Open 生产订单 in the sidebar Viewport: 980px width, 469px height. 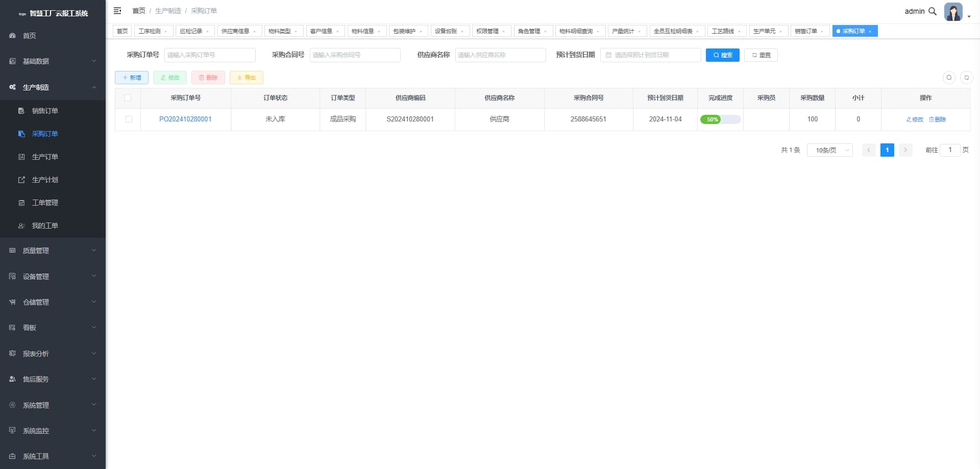coord(53,157)
